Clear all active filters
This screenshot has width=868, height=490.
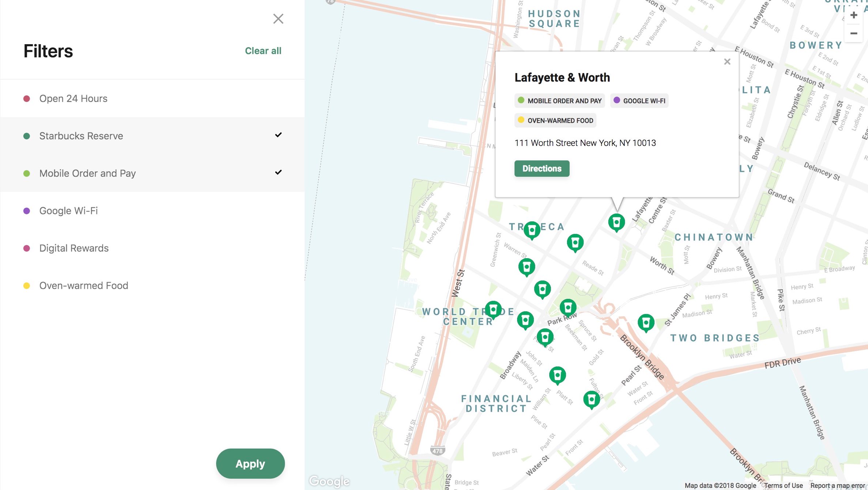coord(263,50)
